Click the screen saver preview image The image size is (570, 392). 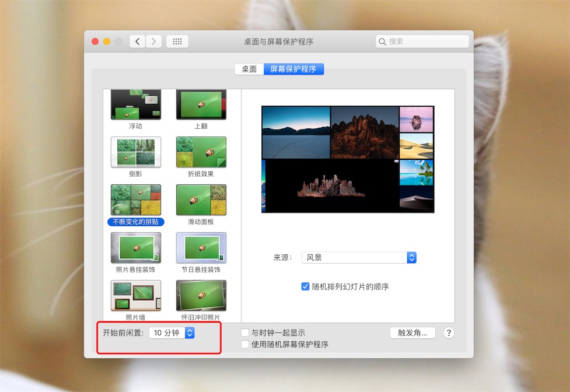click(x=348, y=159)
